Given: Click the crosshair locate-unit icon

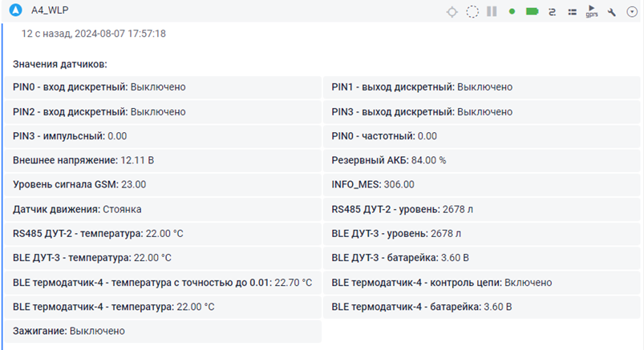Looking at the screenshot, I should click(x=452, y=12).
